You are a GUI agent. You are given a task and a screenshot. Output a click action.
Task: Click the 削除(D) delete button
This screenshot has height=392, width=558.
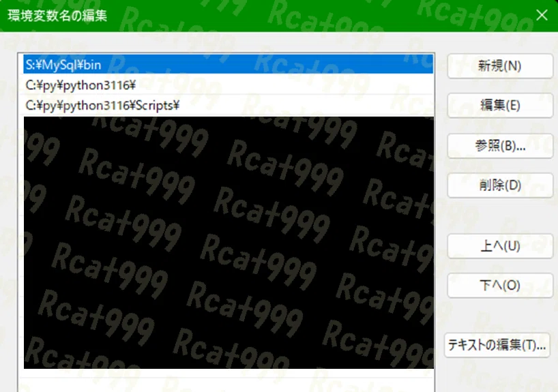pyautogui.click(x=500, y=185)
